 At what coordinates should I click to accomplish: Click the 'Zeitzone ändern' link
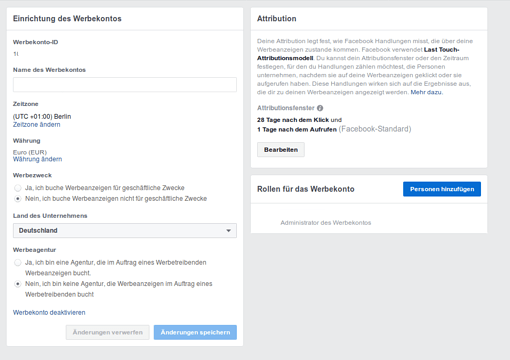37,125
